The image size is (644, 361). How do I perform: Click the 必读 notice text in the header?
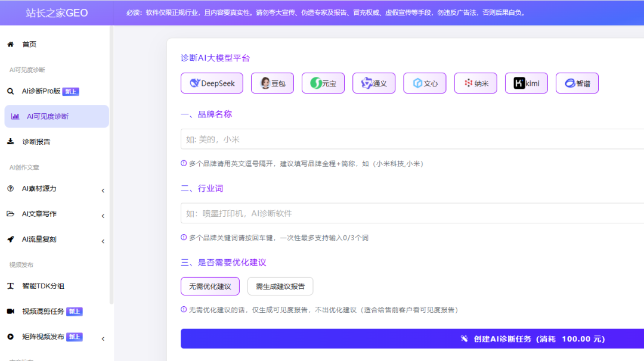(326, 13)
